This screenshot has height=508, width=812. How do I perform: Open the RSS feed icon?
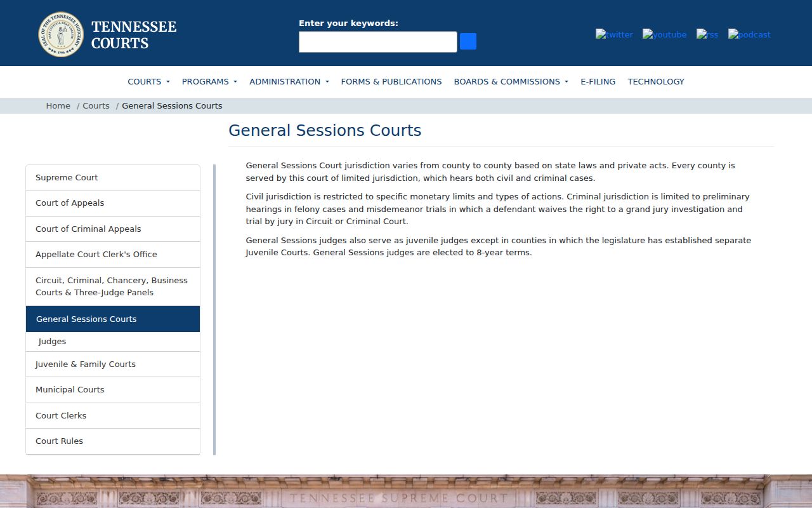[707, 34]
